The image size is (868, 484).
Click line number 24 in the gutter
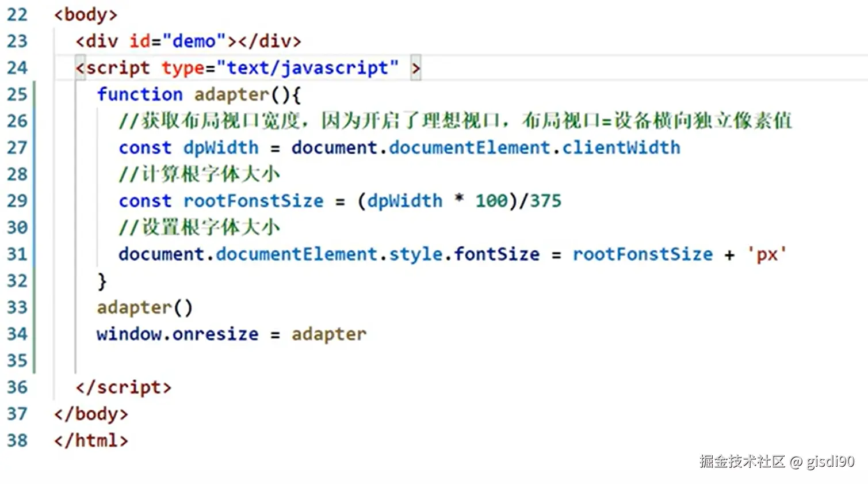[x=17, y=67]
